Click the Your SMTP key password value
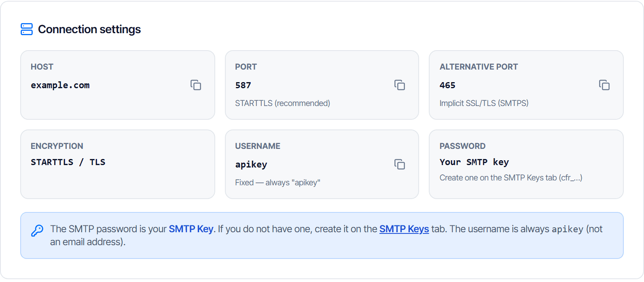Screen dimensions: 644x282 click(x=474, y=162)
